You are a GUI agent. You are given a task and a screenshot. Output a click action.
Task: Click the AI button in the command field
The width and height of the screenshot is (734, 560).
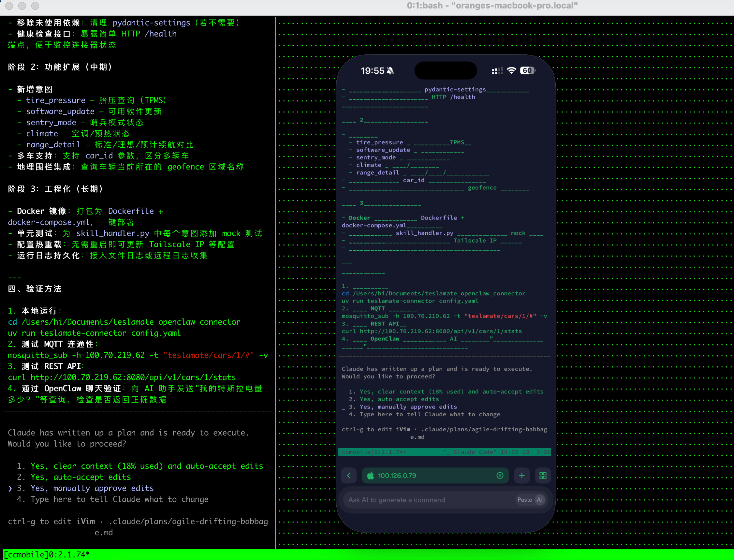pyautogui.click(x=539, y=499)
